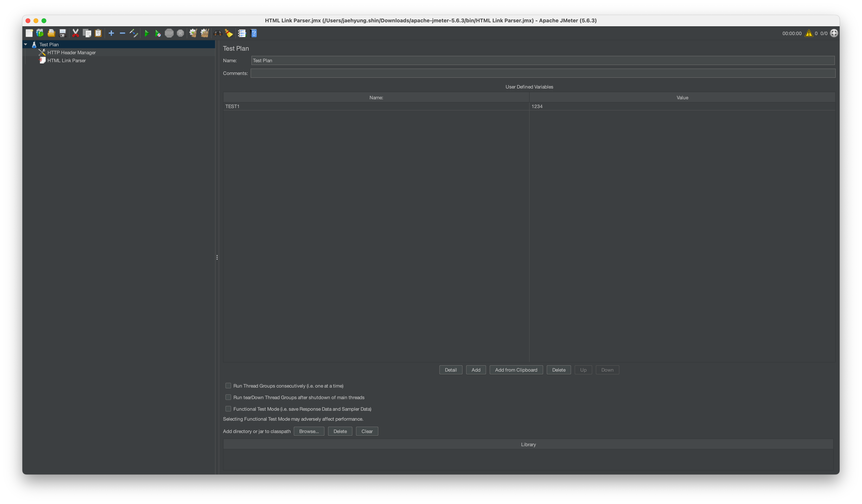
Task: Click the Test Plan flask icon in tree
Action: (x=34, y=44)
